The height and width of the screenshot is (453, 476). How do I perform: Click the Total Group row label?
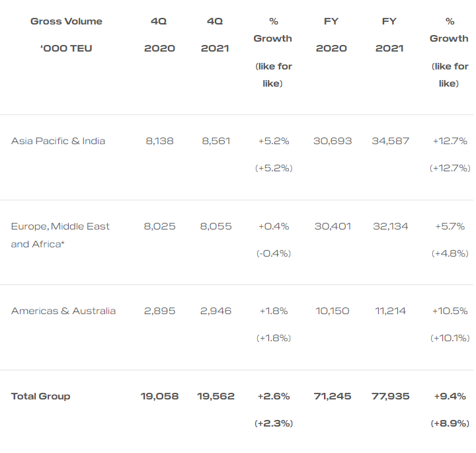coord(41,396)
